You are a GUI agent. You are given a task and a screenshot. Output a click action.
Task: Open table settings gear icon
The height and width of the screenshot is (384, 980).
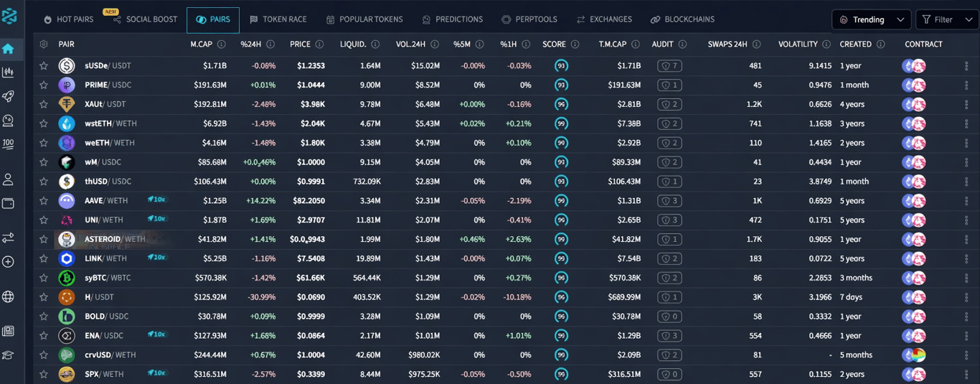(x=44, y=45)
